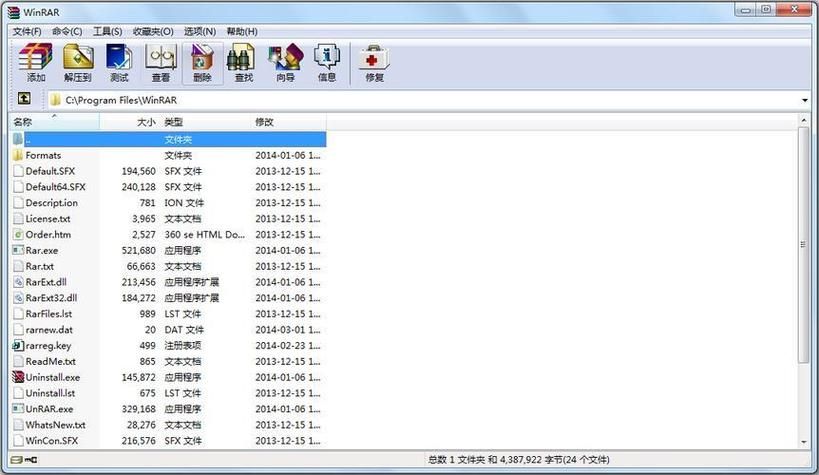
Task: Expand the address path dropdown arrow
Action: tap(804, 100)
